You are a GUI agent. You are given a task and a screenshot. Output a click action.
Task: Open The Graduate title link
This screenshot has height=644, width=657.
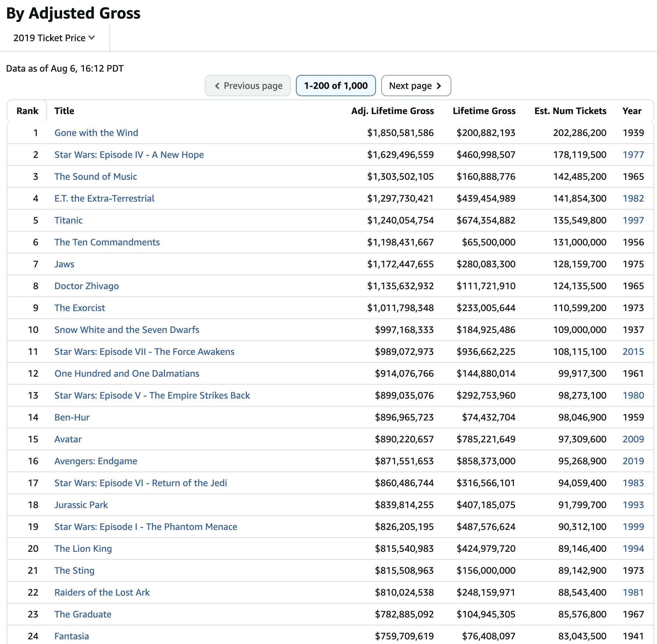click(83, 614)
